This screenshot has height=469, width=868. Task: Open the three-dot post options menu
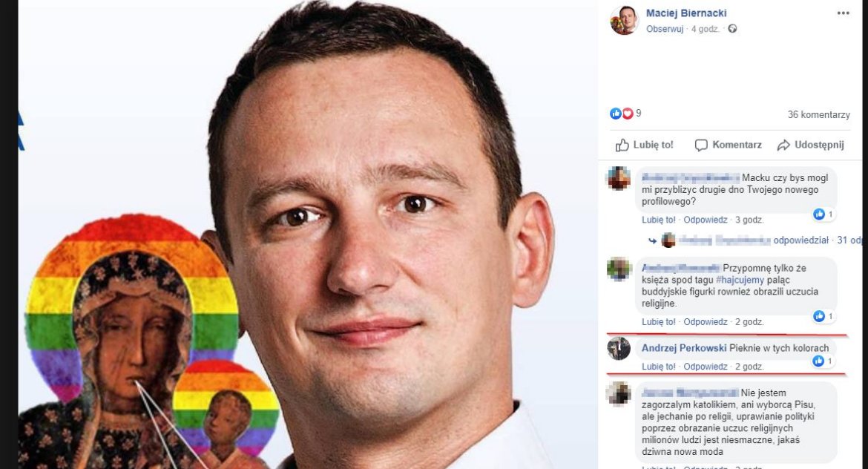[843, 13]
